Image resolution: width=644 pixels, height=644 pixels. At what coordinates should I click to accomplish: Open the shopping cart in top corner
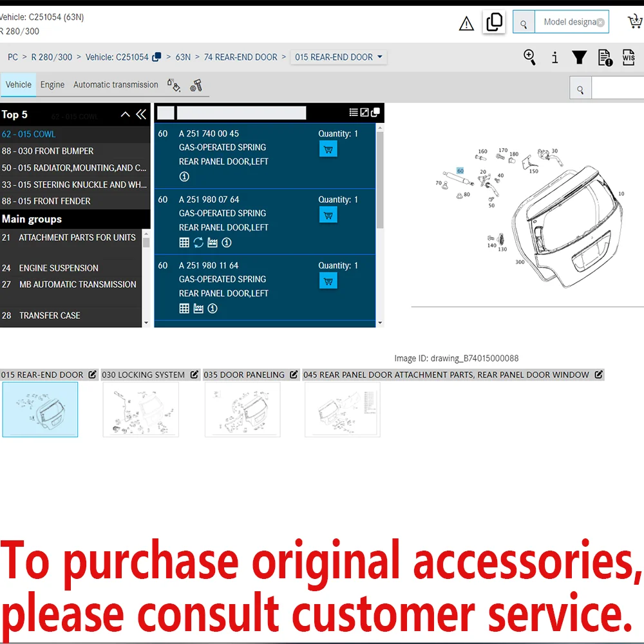coord(636,21)
